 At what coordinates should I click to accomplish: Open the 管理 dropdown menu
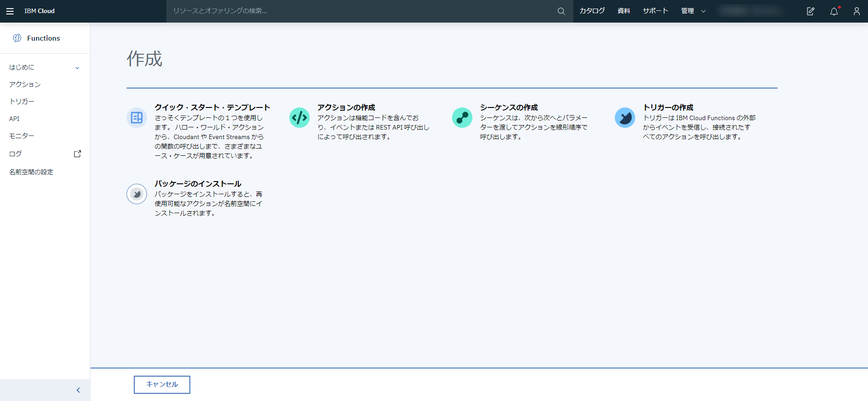coord(693,11)
